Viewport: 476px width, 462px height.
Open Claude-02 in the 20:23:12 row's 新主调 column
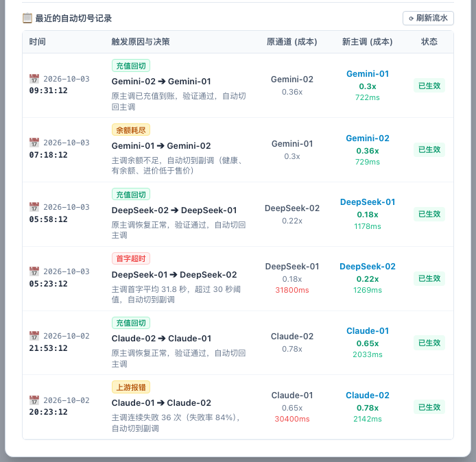(368, 396)
